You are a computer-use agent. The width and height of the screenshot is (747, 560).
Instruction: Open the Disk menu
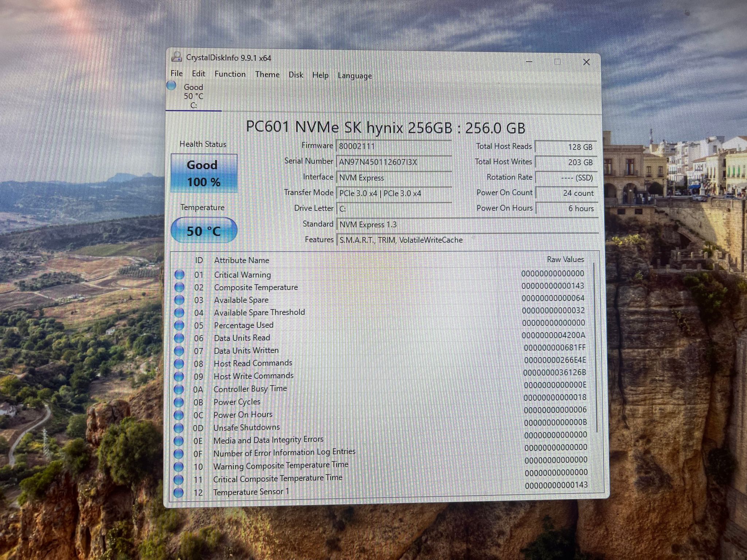(296, 75)
